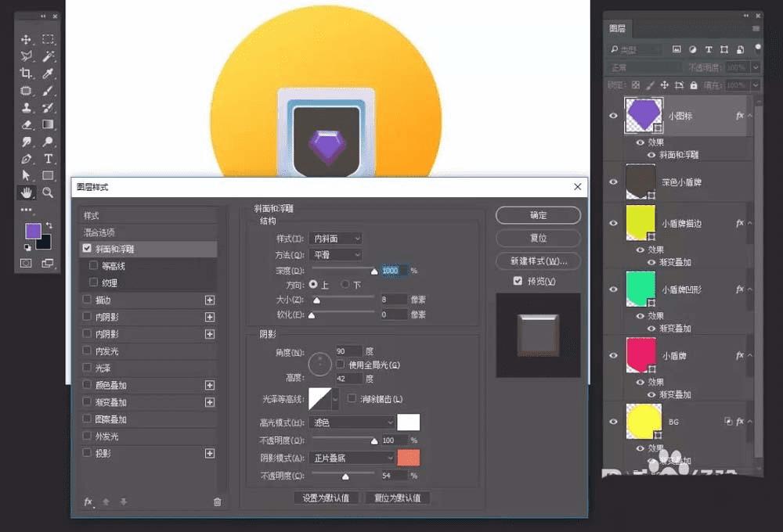Hide the 深色小盾牌 layer
Screen dimensions: 783x532
(613, 182)
